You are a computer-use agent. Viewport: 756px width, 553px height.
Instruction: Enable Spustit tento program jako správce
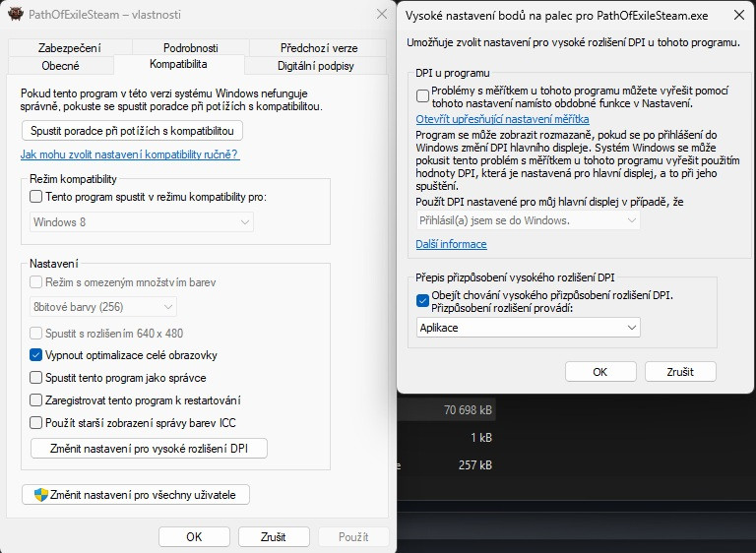pyautogui.click(x=35, y=378)
